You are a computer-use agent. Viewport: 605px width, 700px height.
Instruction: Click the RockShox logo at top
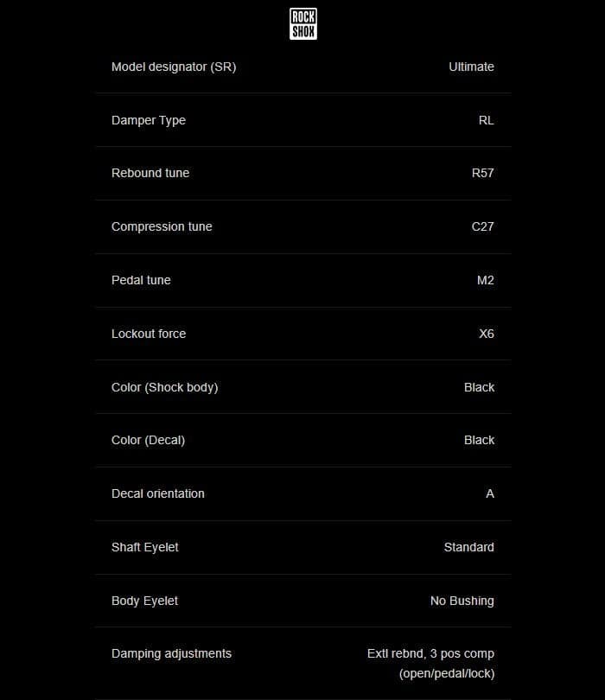(302, 23)
